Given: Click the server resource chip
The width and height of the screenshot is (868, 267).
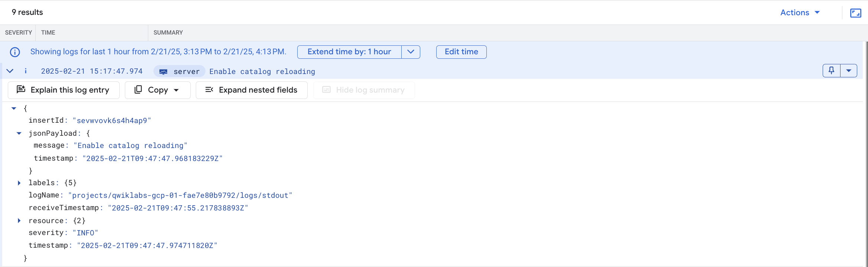Looking at the screenshot, I should 179,71.
